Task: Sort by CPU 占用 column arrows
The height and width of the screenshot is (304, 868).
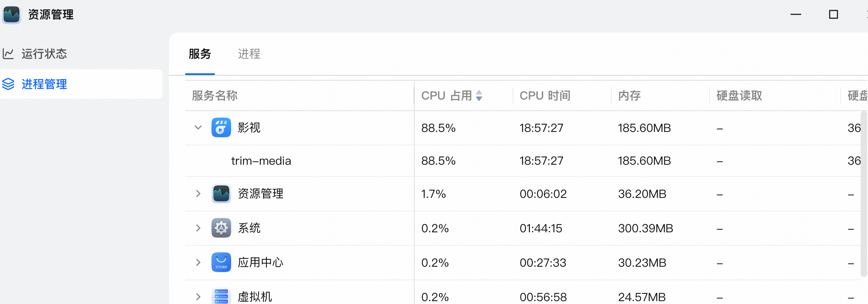Action: [479, 96]
